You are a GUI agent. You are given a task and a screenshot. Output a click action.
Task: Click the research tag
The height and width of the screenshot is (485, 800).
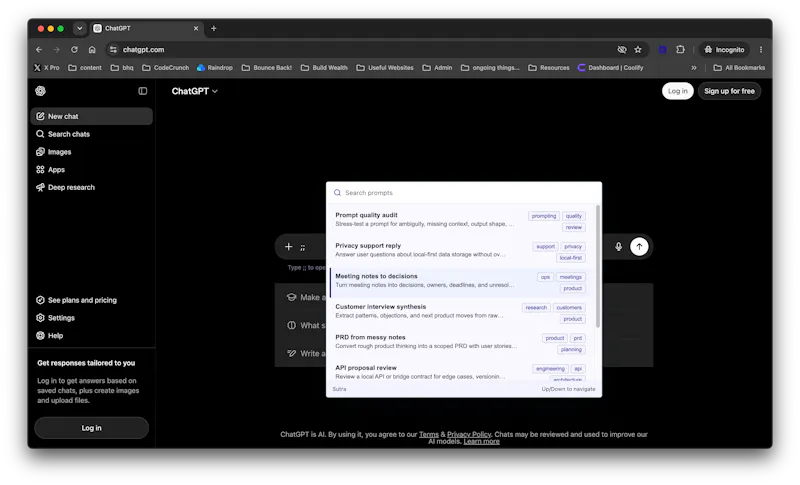(536, 308)
